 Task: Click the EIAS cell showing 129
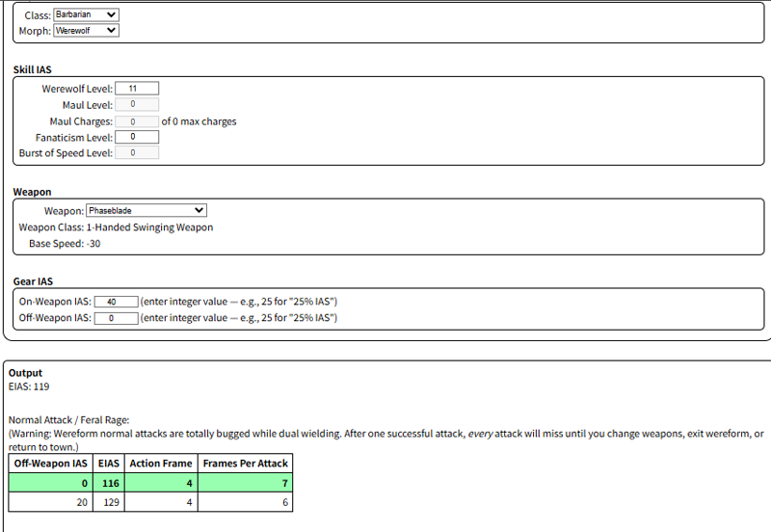pos(109,502)
